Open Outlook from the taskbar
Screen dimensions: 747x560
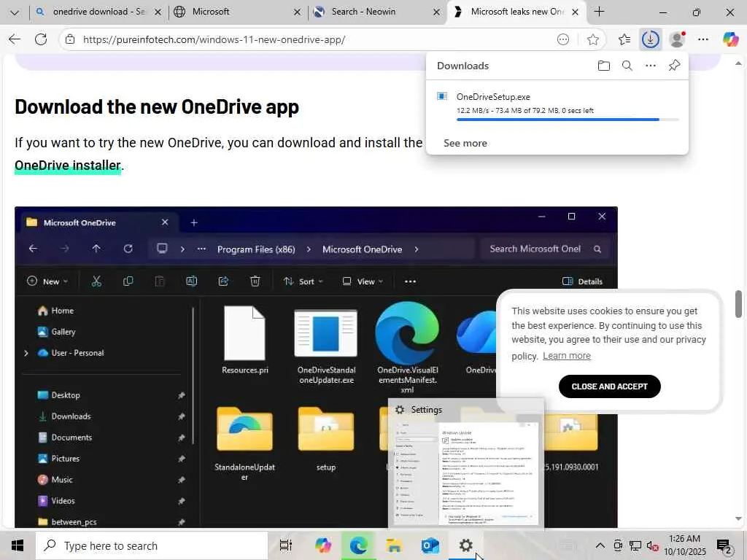tap(430, 545)
